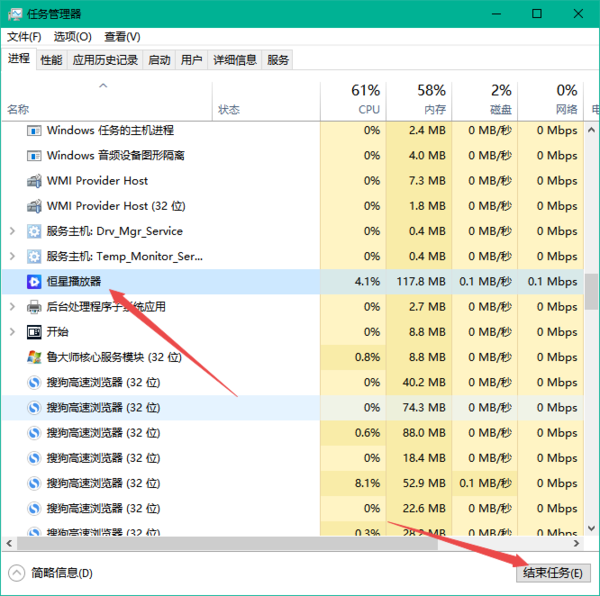
Task: Switch to the 用户 tab
Action: pos(191,60)
